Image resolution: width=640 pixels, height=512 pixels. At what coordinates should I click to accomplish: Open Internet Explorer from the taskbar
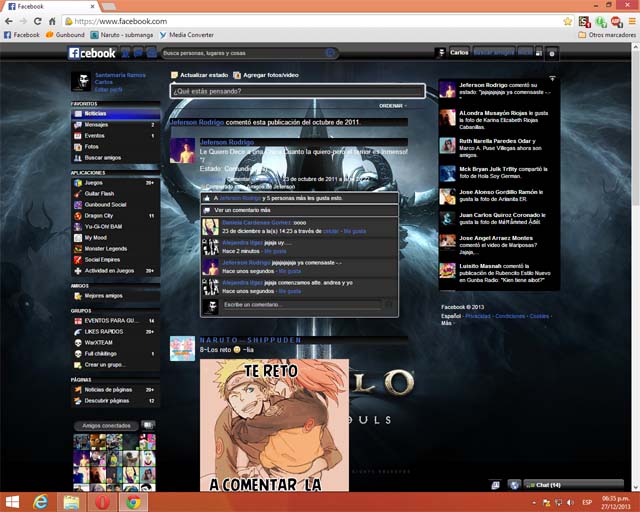pyautogui.click(x=40, y=502)
